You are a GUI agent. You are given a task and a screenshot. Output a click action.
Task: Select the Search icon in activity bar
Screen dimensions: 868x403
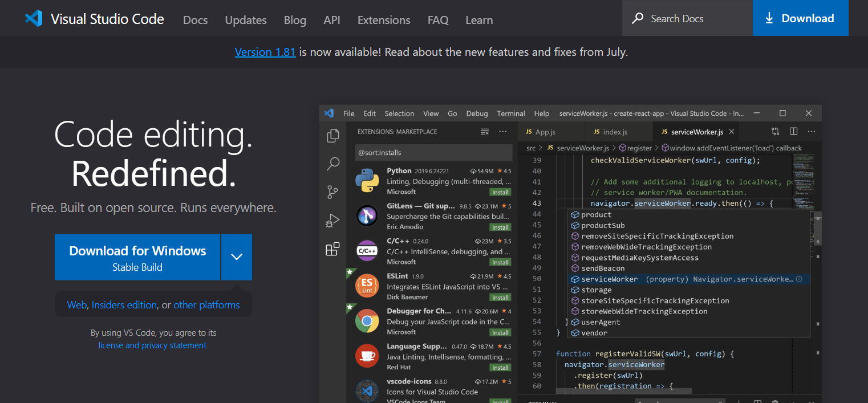332,164
